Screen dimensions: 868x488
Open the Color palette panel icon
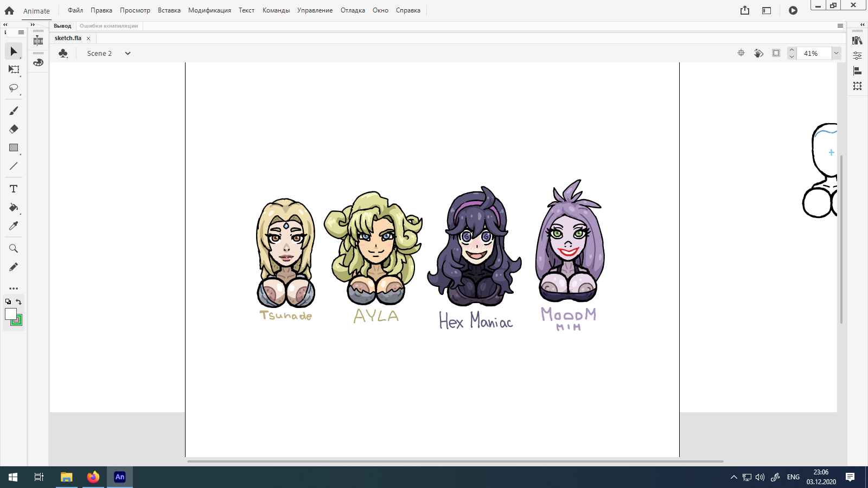coord(38,62)
